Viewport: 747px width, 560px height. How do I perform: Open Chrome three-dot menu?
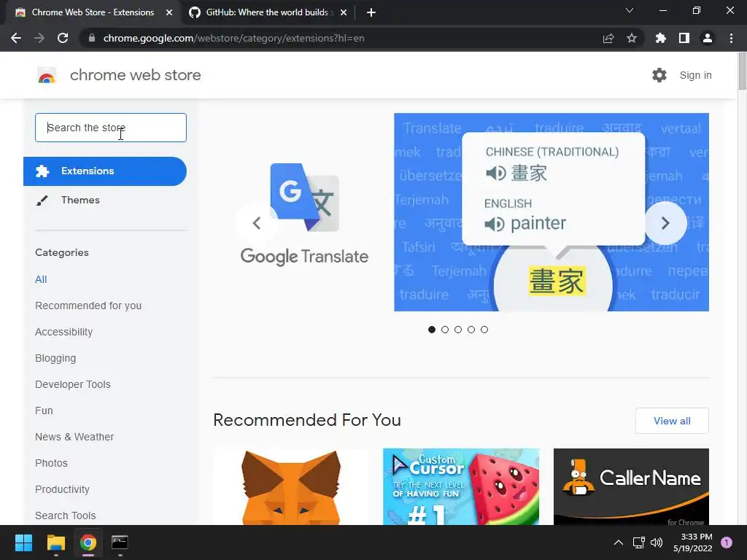point(731,38)
